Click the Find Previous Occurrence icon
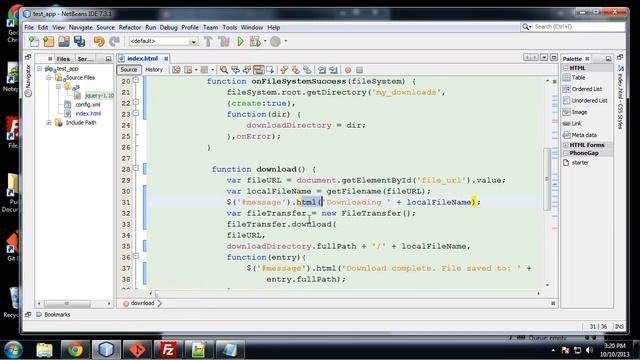Viewport: 640px width, 360px height. (x=236, y=70)
